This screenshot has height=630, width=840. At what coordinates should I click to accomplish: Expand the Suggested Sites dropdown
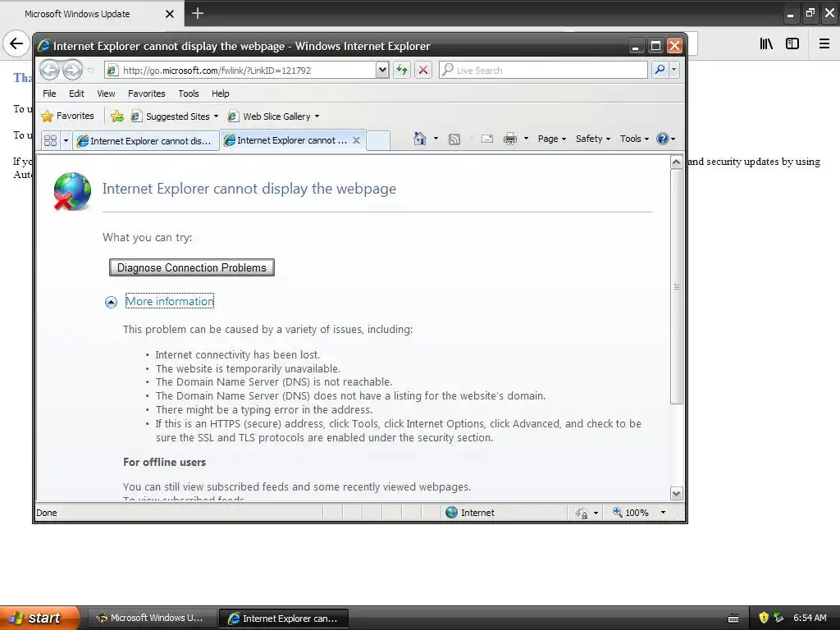(x=216, y=116)
